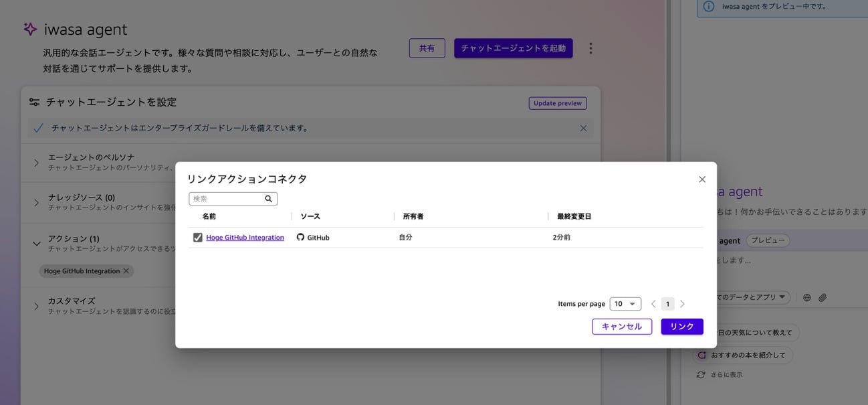
Task: Go to next page with right chevron
Action: [x=682, y=304]
